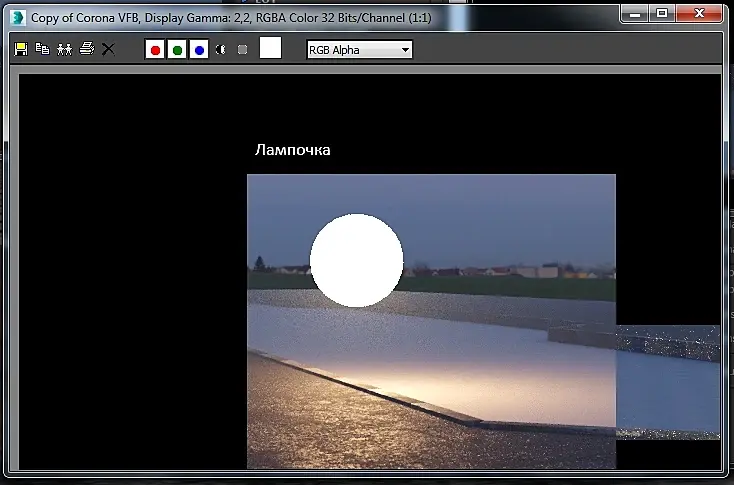Image resolution: width=734 pixels, height=485 pixels.
Task: Close the Corona VFB copy window
Action: pos(699,14)
